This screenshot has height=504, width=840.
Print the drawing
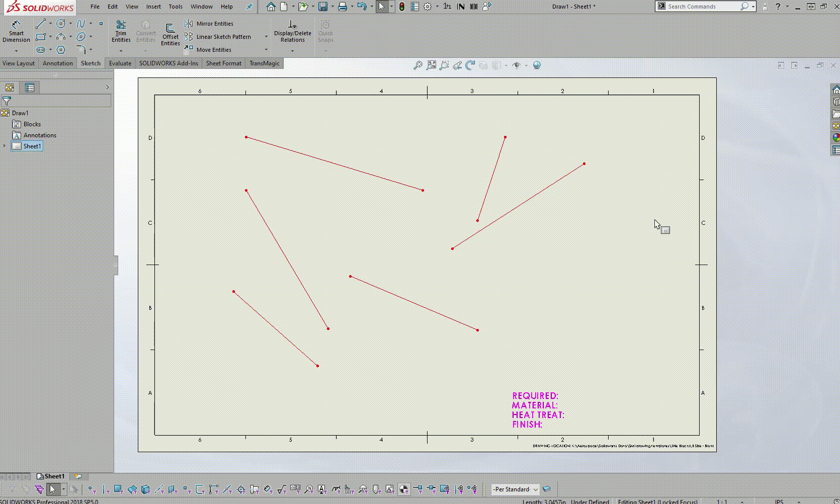tap(343, 7)
